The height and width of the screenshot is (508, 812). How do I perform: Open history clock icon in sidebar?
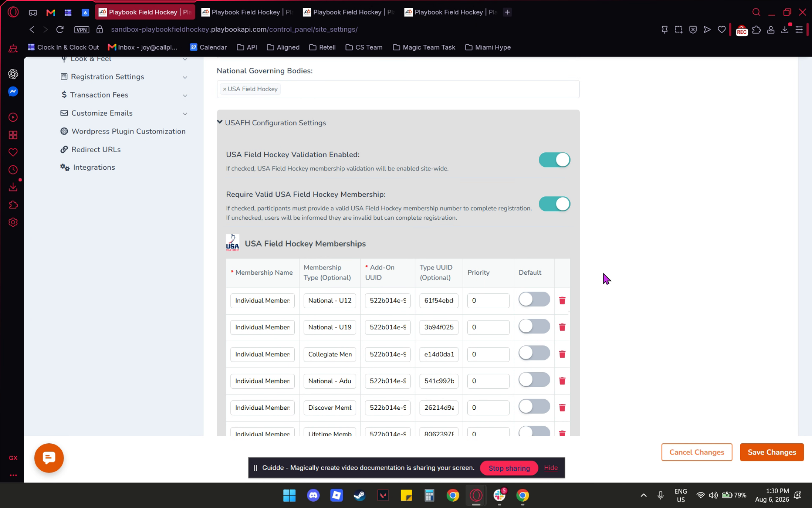[13, 170]
